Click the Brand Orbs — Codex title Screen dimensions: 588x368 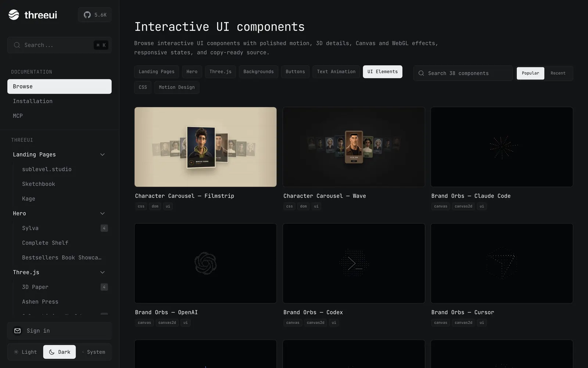tap(313, 312)
